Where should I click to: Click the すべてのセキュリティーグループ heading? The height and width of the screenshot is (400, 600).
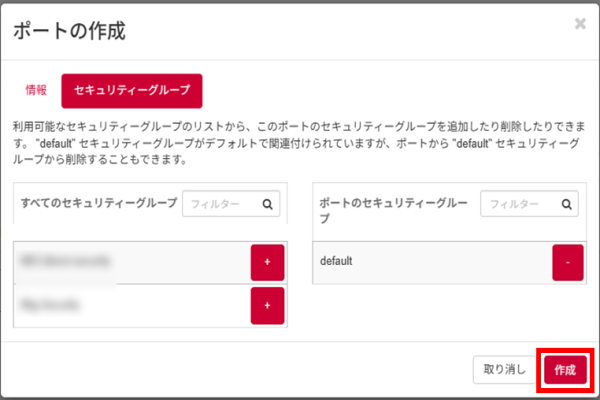click(x=98, y=203)
